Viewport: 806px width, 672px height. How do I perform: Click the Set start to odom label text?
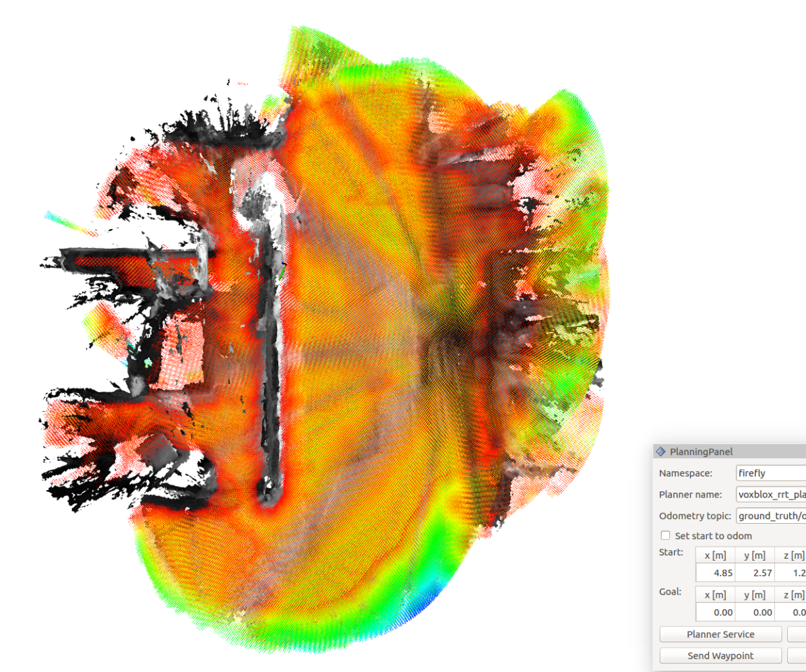(713, 536)
